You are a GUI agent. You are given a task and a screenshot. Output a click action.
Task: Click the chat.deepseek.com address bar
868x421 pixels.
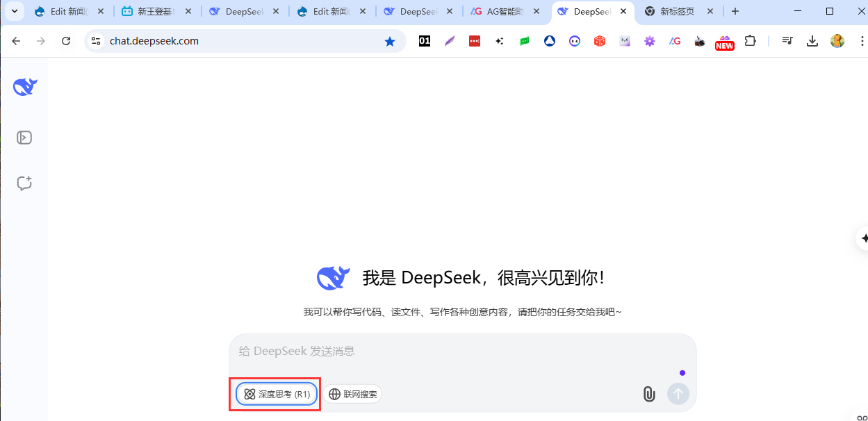tap(245, 41)
